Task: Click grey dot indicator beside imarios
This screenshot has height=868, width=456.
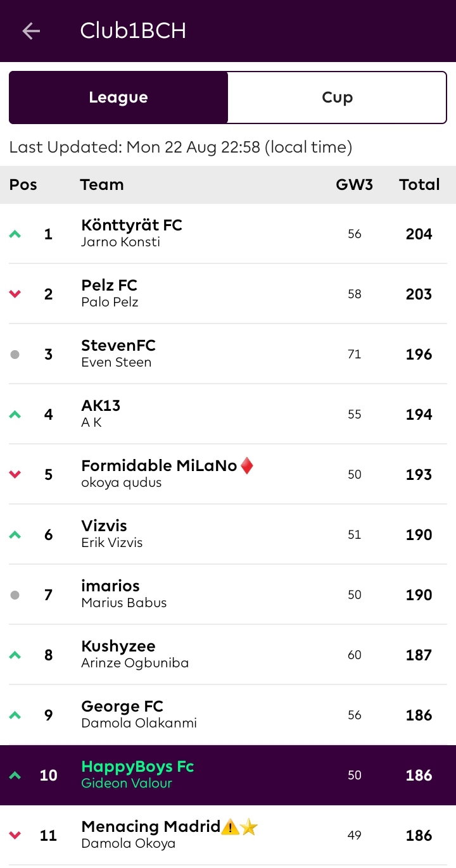Action: 15,595
